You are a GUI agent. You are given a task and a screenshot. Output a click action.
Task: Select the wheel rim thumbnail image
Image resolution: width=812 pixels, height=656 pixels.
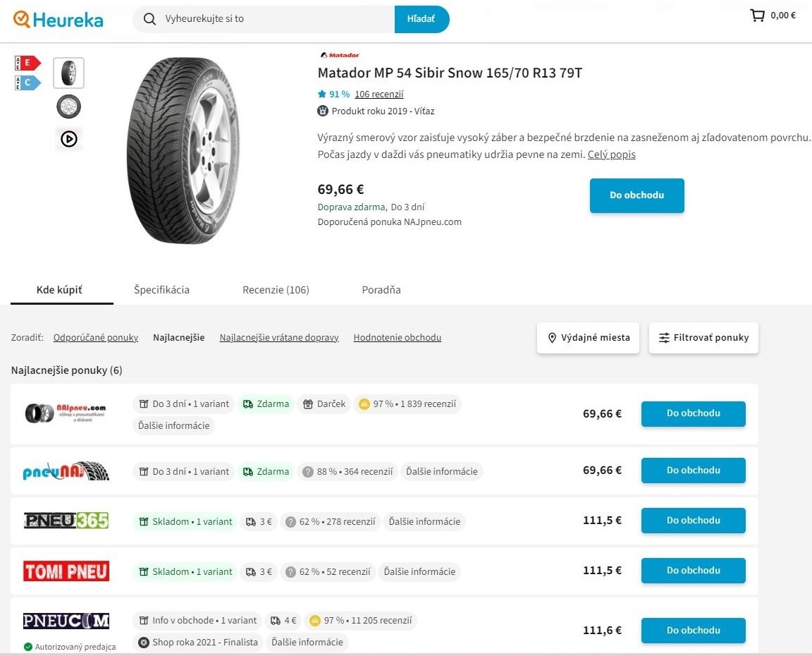[69, 107]
